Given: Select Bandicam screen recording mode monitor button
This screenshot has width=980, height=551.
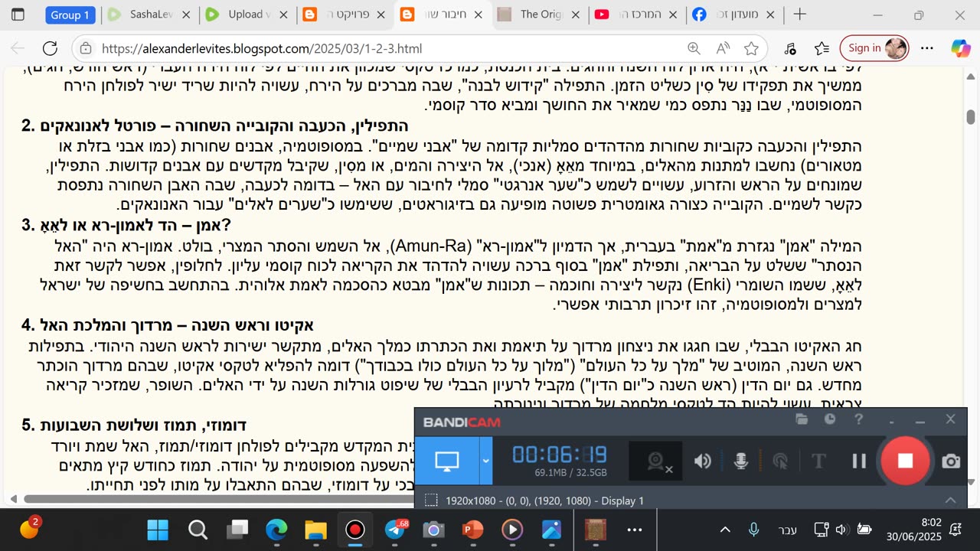Looking at the screenshot, I should [446, 461].
